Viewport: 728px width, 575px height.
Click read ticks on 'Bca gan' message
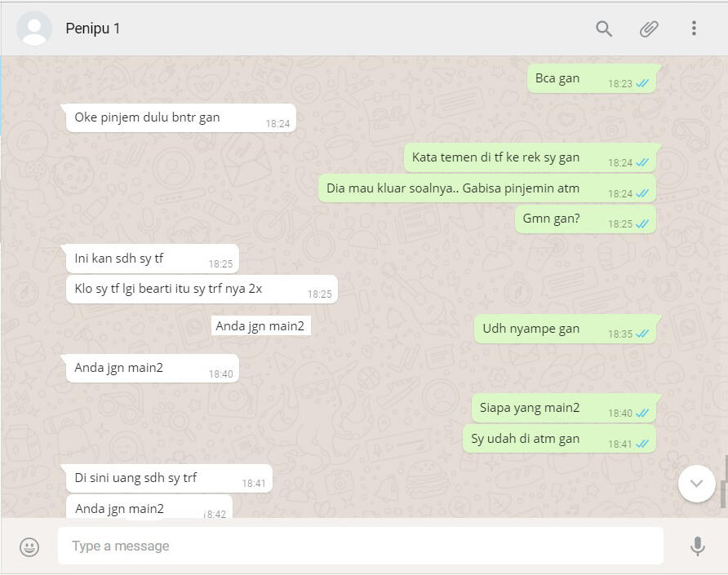point(642,83)
